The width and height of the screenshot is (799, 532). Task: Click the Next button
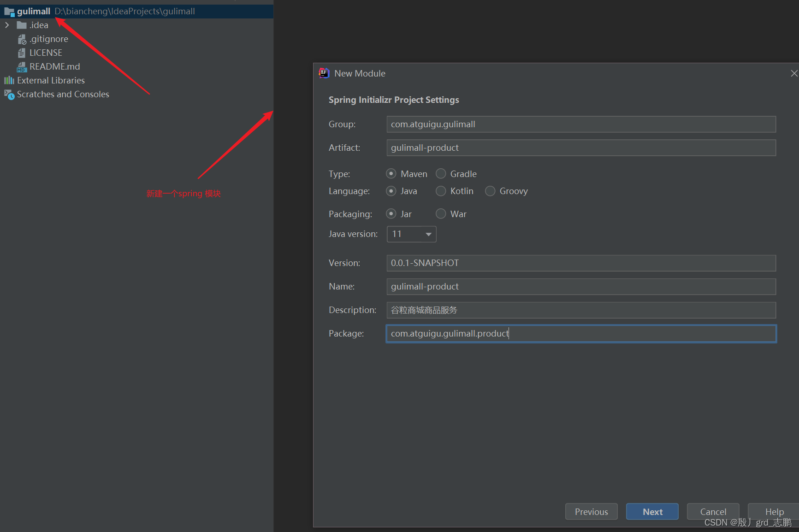click(652, 512)
